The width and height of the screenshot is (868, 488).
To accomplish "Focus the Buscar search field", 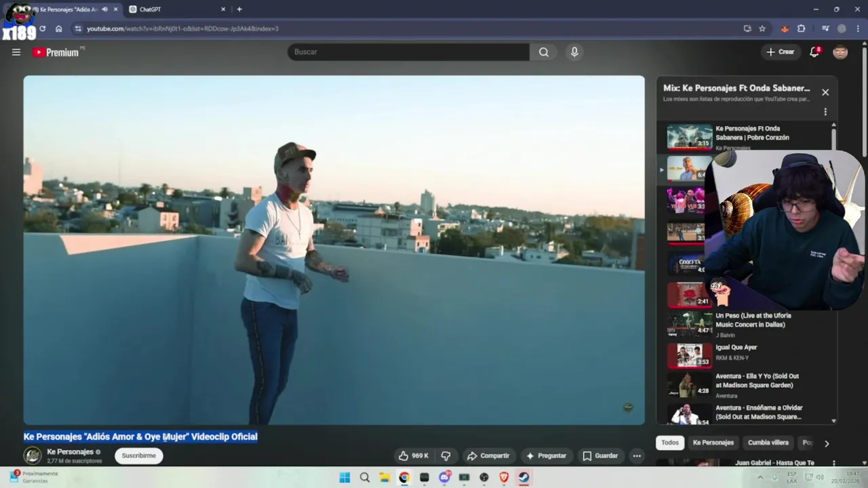I will (408, 52).
